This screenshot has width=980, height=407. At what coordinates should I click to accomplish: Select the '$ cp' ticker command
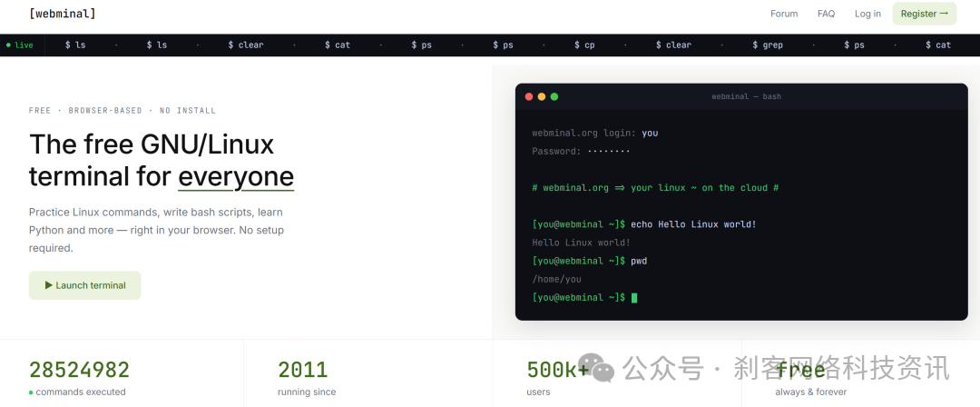click(584, 45)
